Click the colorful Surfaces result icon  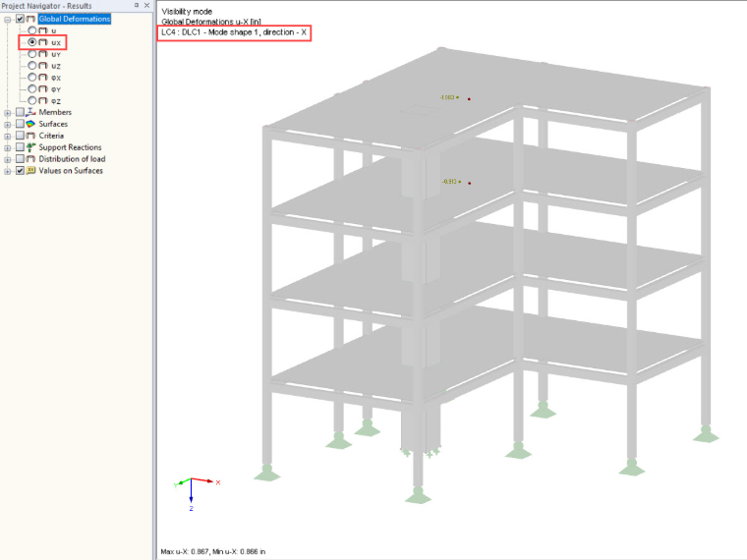tap(30, 124)
